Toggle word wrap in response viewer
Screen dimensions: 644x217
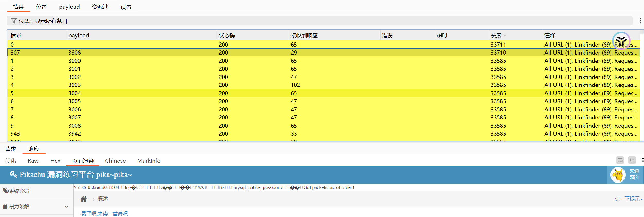coord(620,160)
